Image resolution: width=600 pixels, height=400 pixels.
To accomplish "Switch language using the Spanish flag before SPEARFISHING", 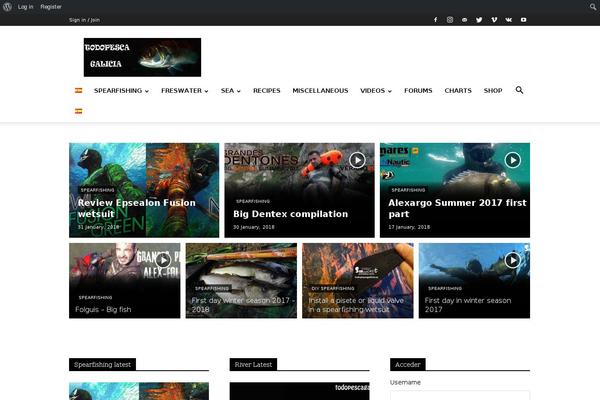I will (78, 91).
